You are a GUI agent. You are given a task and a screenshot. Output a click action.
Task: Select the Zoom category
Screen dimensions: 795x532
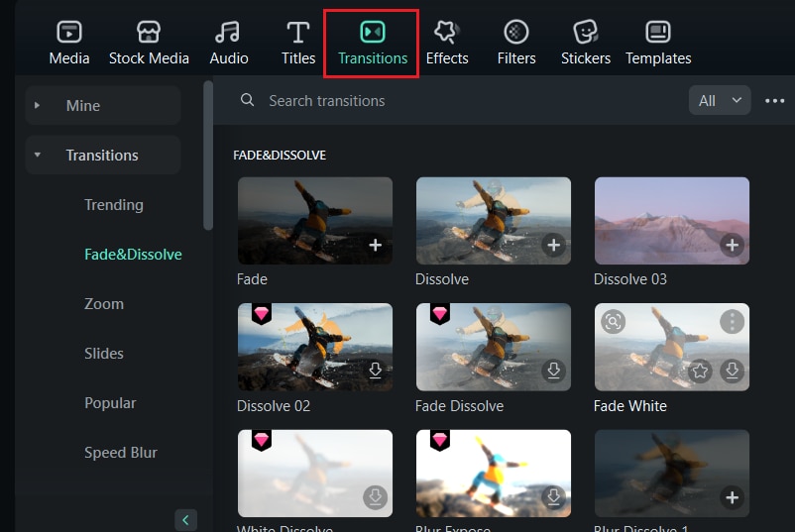click(104, 304)
